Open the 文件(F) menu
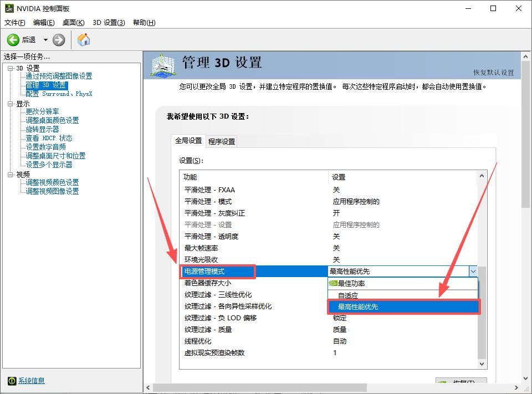This screenshot has height=394, width=532. [14, 22]
